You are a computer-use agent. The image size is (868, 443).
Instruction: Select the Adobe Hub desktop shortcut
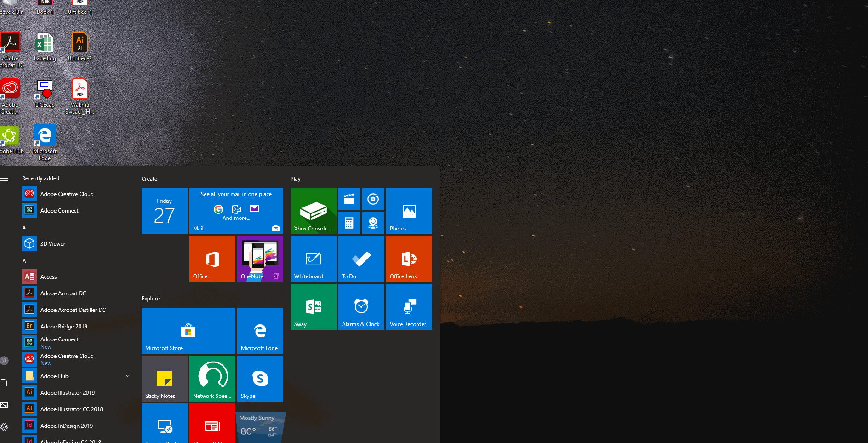click(x=11, y=140)
